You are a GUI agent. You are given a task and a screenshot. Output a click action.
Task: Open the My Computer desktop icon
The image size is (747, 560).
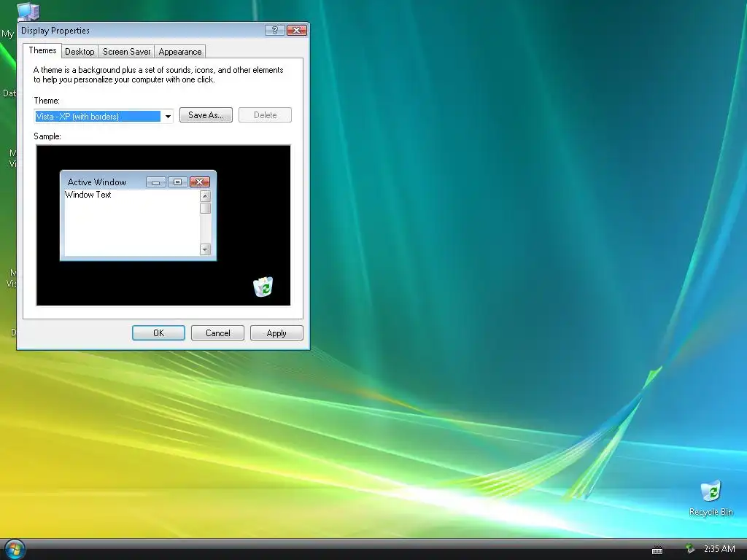tap(28, 12)
